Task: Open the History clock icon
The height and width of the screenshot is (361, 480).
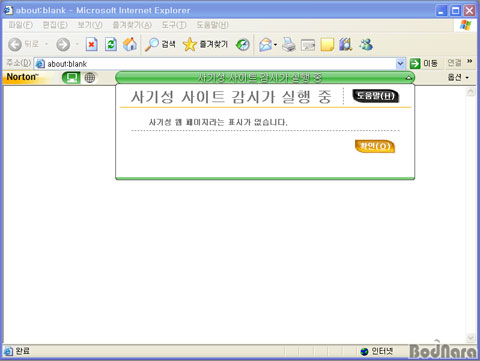Action: (x=243, y=44)
